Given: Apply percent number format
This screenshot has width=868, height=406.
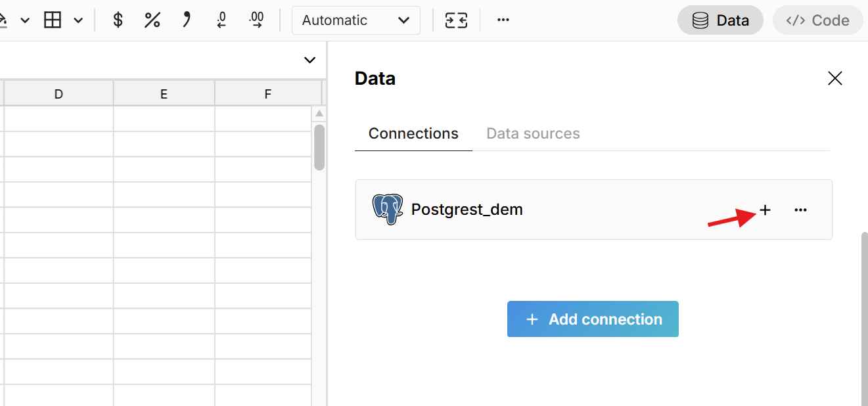Looking at the screenshot, I should point(152,20).
